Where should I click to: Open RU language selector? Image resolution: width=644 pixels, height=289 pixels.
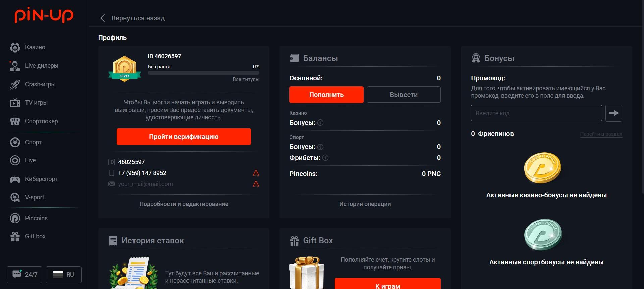point(63,274)
